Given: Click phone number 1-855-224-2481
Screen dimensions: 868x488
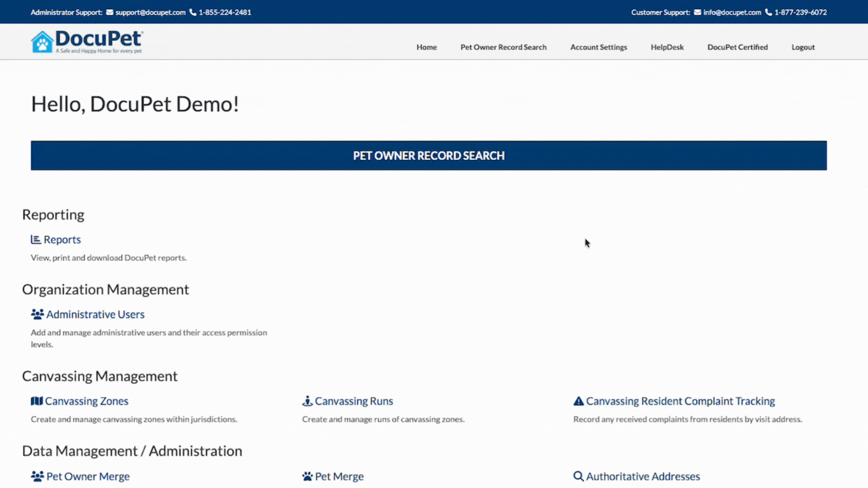Looking at the screenshot, I should click(225, 12).
